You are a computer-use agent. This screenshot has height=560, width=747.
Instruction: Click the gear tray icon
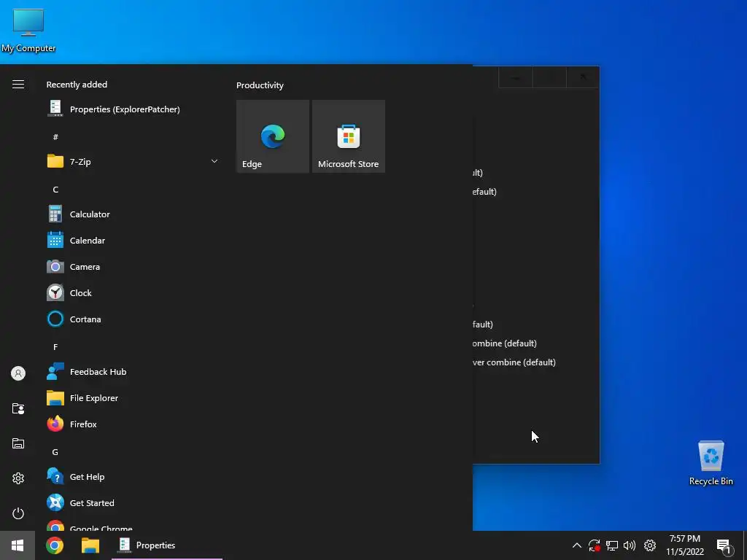[x=650, y=545]
